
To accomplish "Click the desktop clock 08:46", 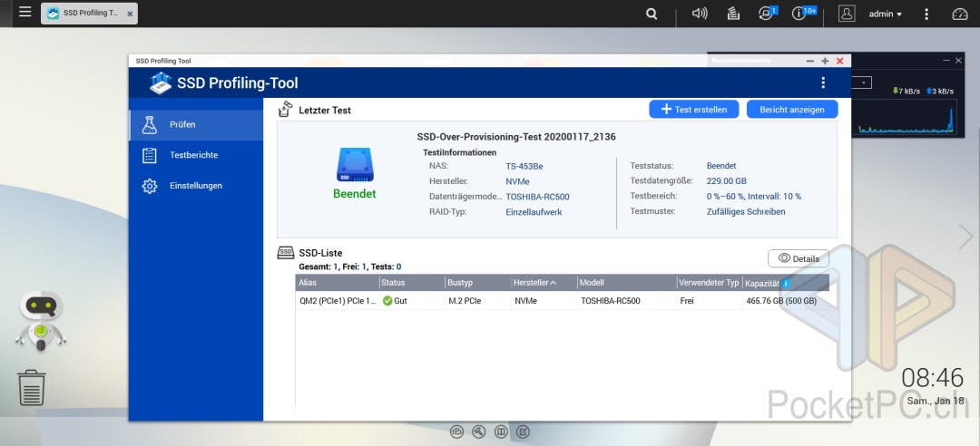I will [933, 378].
